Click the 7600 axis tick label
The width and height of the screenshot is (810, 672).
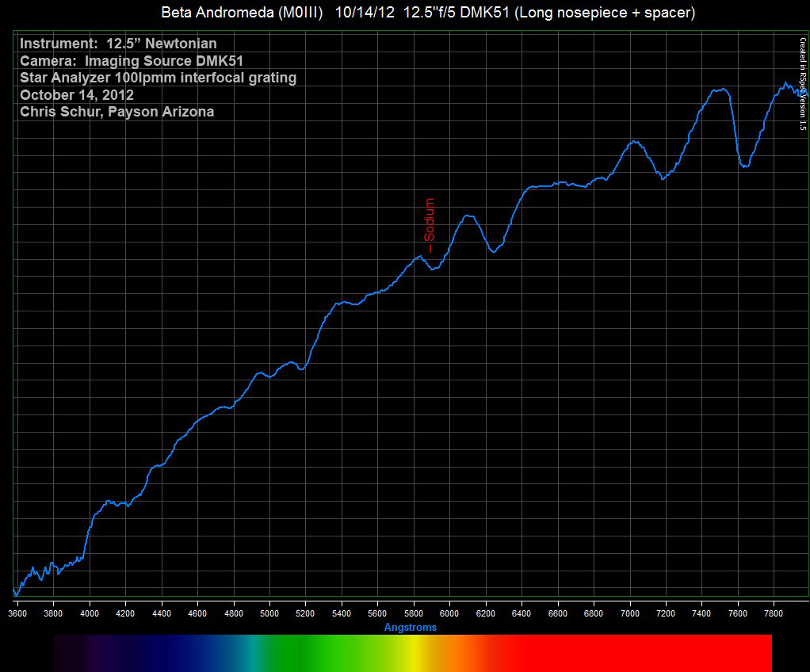tap(738, 613)
